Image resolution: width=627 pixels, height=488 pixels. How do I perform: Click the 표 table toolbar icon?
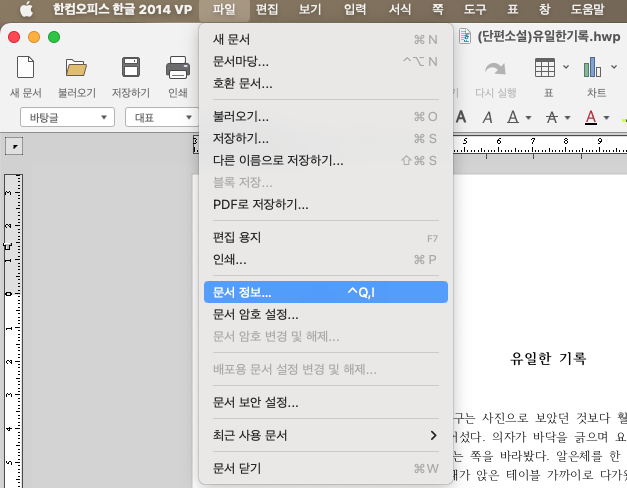545,67
